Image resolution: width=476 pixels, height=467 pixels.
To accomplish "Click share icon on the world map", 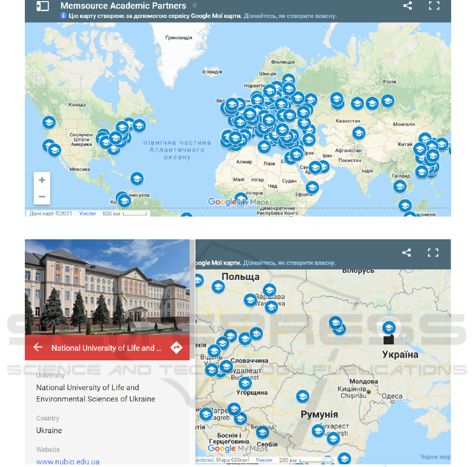I will point(407,6).
